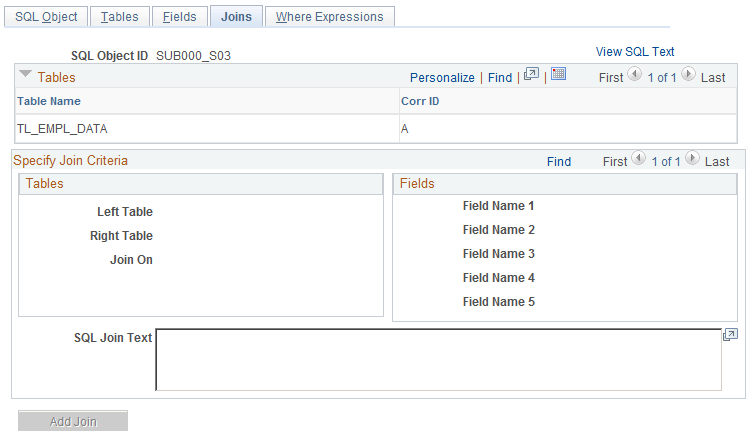Click the Add Join button

73,421
